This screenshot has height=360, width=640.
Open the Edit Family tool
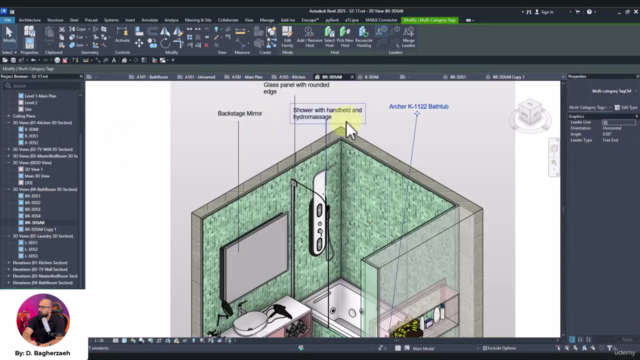[287, 37]
